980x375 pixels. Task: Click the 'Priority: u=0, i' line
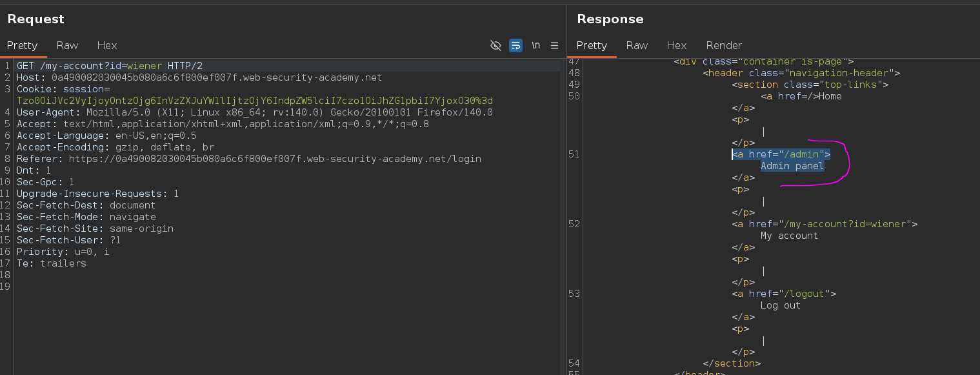pyautogui.click(x=63, y=252)
